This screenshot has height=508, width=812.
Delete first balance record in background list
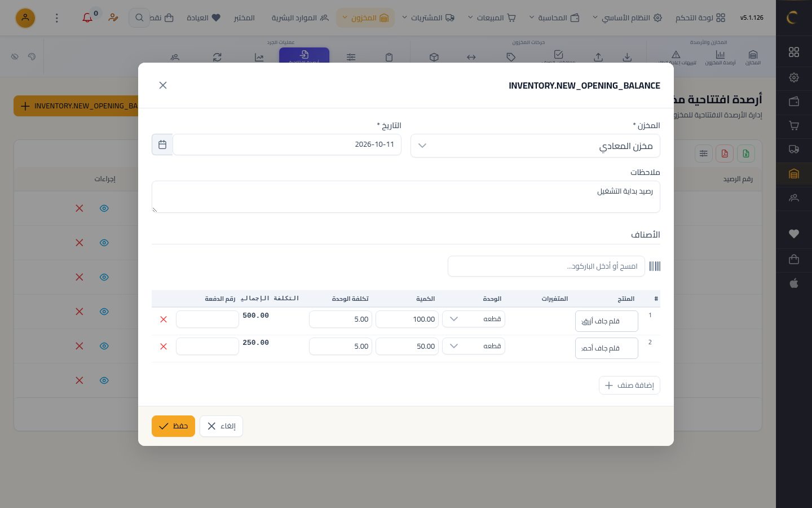click(80, 208)
